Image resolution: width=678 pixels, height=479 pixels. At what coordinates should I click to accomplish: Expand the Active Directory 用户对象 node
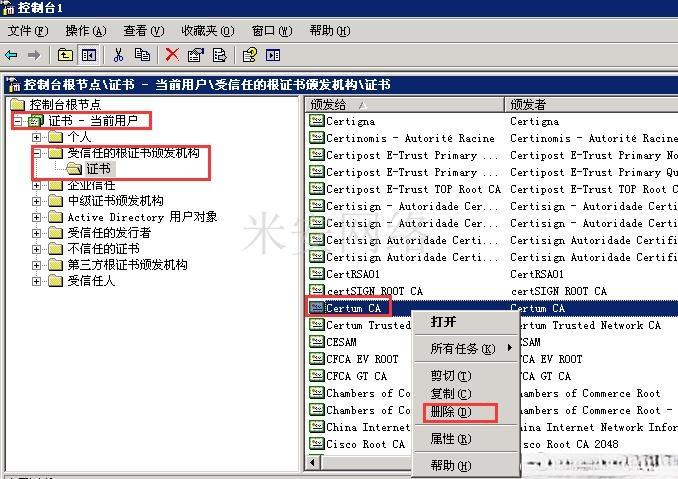coord(36,217)
